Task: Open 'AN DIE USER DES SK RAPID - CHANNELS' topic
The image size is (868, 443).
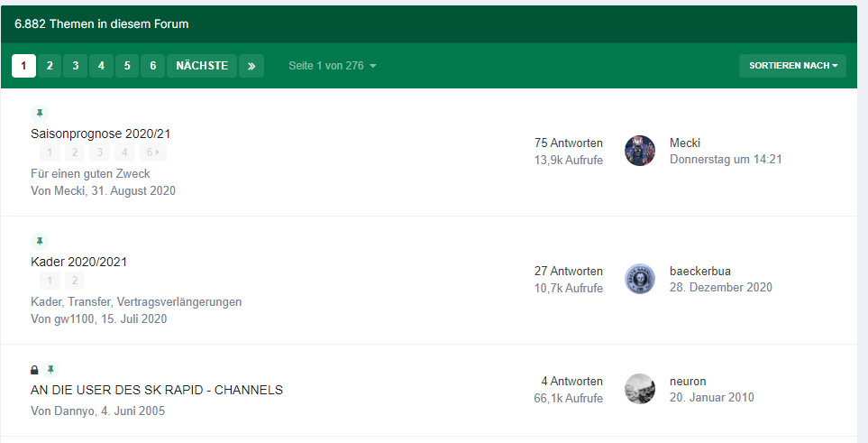Action: coord(156,390)
